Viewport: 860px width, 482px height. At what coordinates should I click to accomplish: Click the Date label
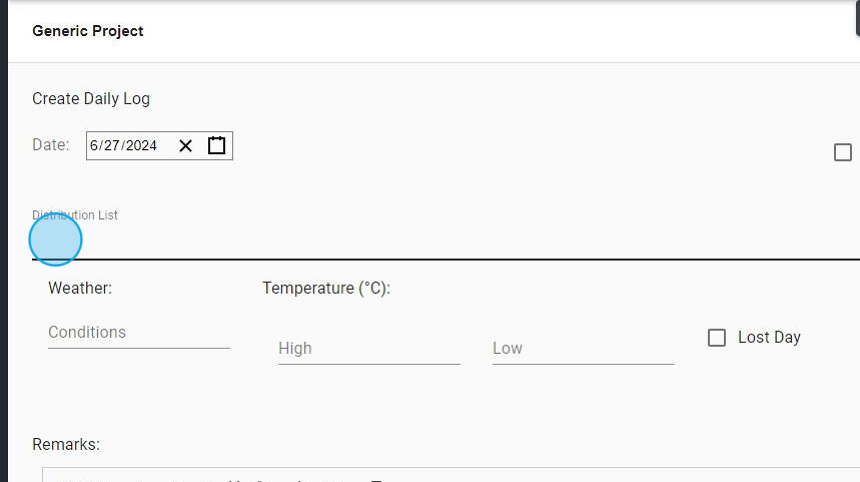(51, 145)
